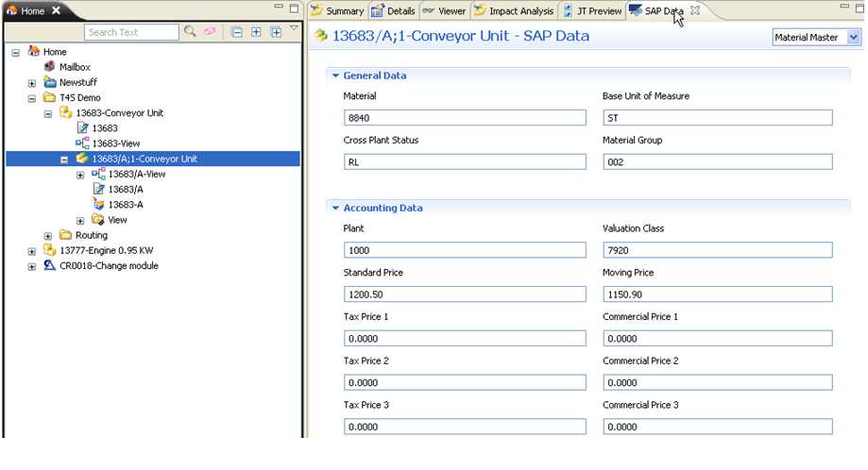Select the 13683-A tree row label
Screen dimensions: 868x470
pyautogui.click(x=126, y=205)
